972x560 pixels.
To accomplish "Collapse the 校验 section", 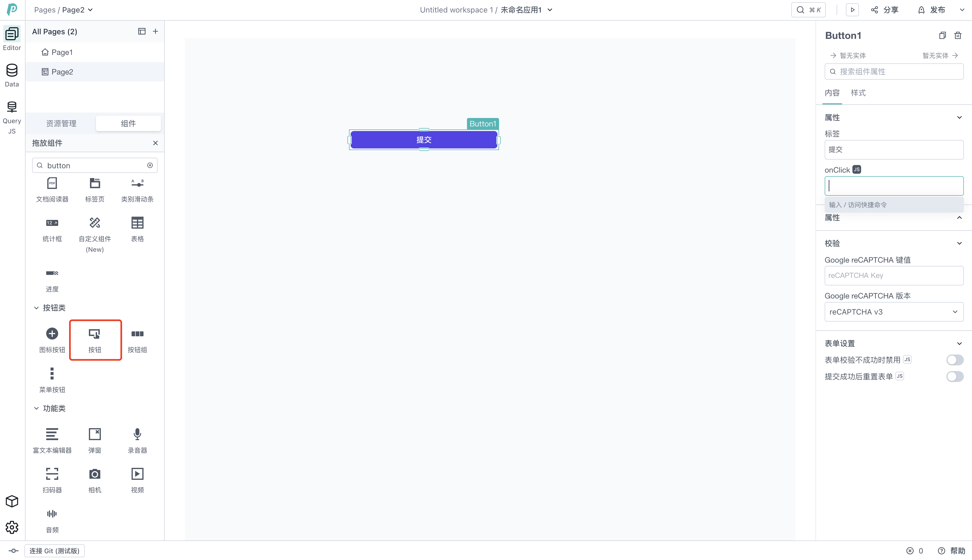I will click(959, 243).
